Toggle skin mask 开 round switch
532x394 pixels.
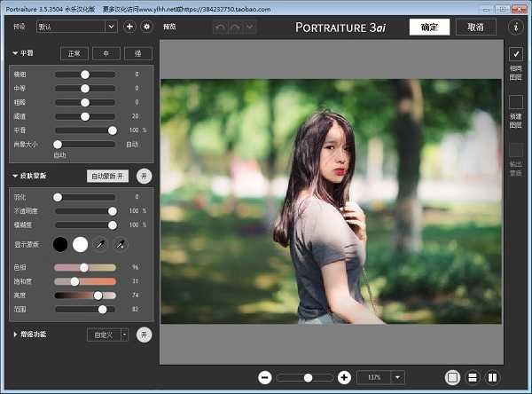(x=145, y=176)
